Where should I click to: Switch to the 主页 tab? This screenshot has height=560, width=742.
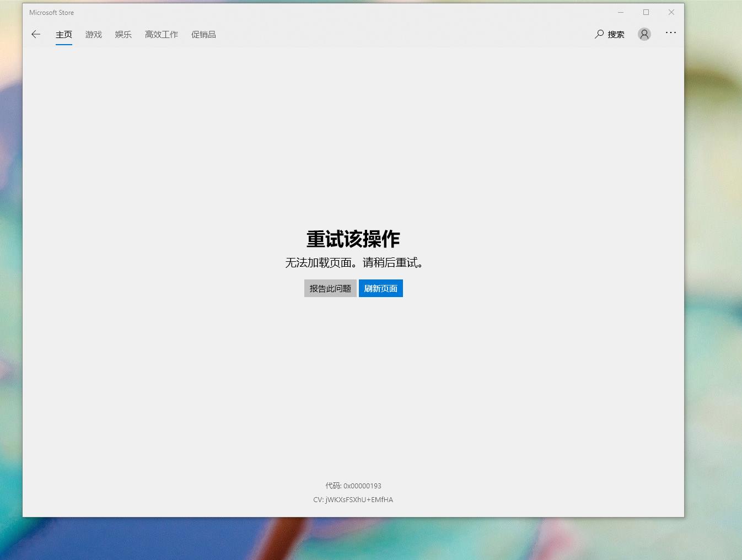[x=64, y=34]
